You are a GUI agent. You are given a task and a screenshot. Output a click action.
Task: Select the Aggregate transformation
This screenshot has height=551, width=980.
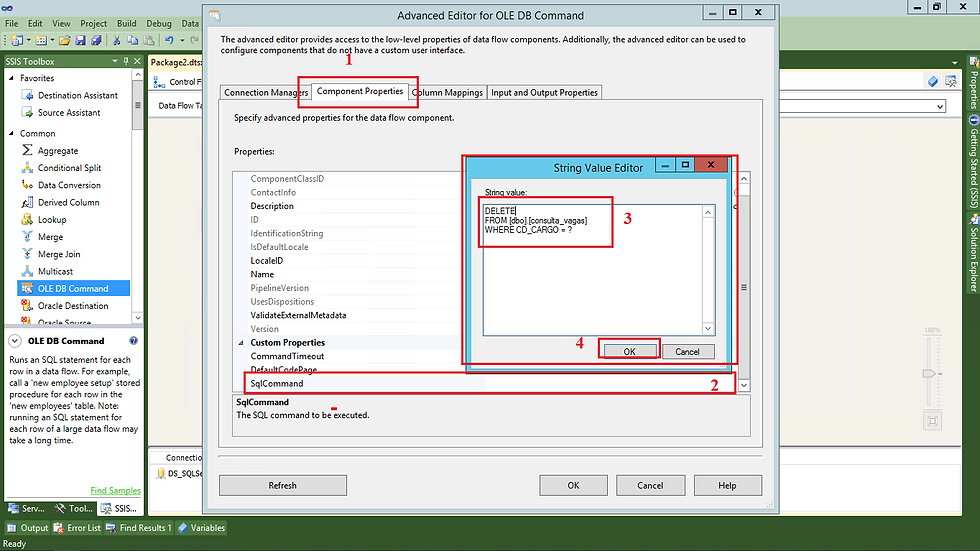58,151
